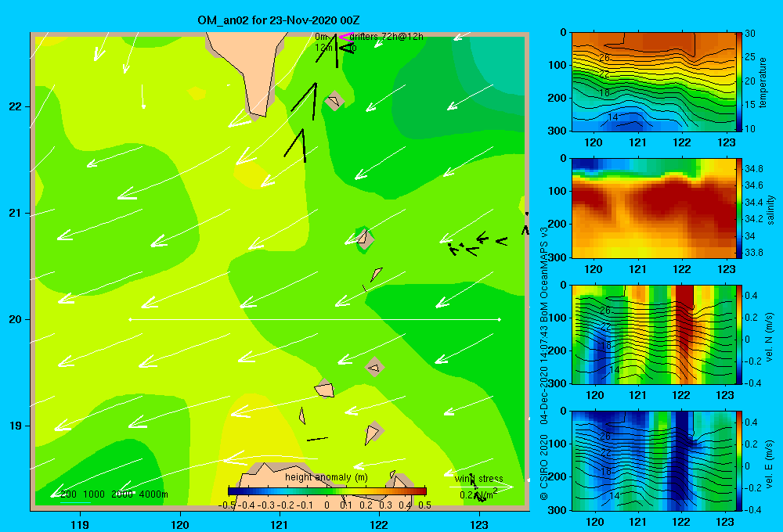Image resolution: width=783 pixels, height=532 pixels.
Task: Open the salinity section panel
Action: (653, 208)
